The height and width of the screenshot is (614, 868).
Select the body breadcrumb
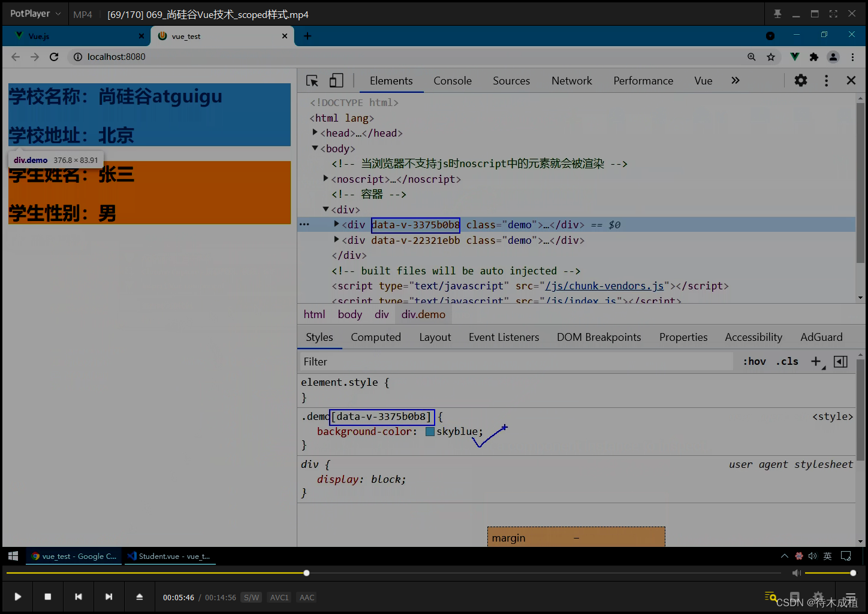pyautogui.click(x=350, y=314)
